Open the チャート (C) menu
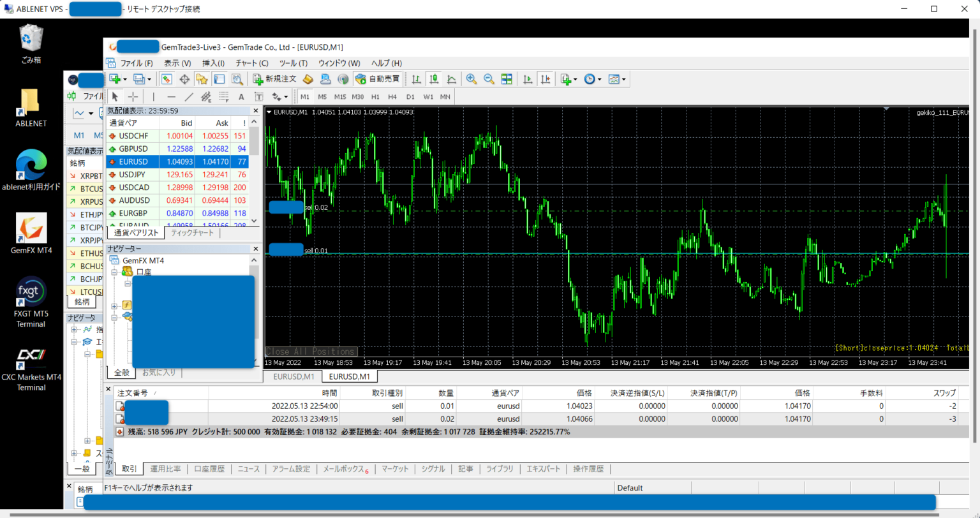980x518 pixels. tap(251, 63)
